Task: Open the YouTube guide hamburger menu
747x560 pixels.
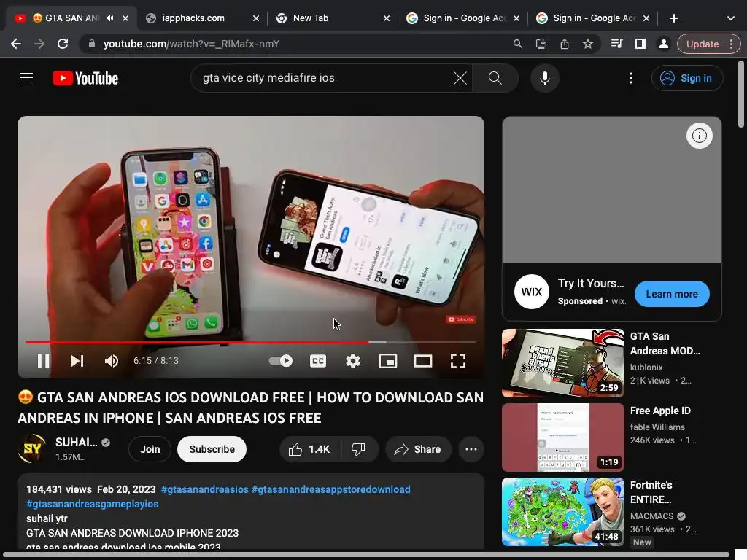Action: point(26,77)
